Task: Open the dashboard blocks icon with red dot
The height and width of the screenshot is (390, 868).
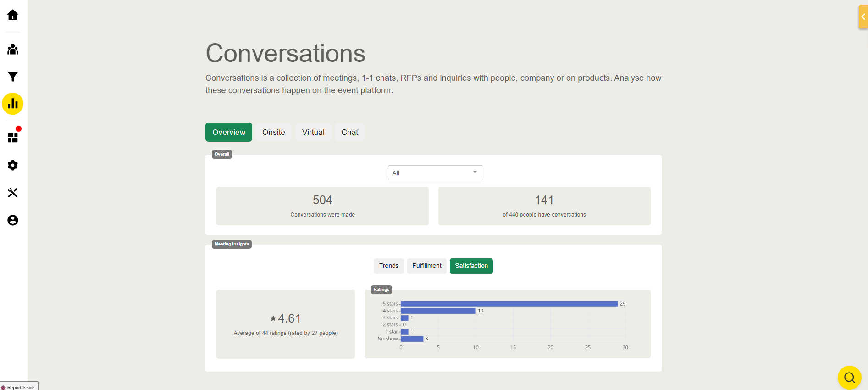Action: [x=13, y=137]
